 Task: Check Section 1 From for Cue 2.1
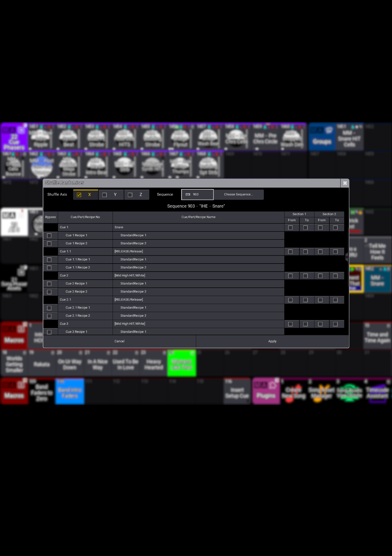[291, 300]
